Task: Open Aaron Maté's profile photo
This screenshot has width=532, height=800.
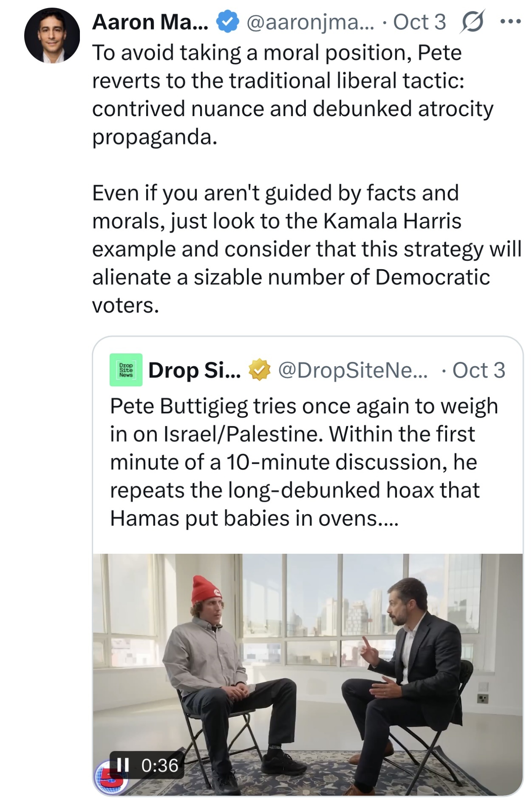Action: 52,36
